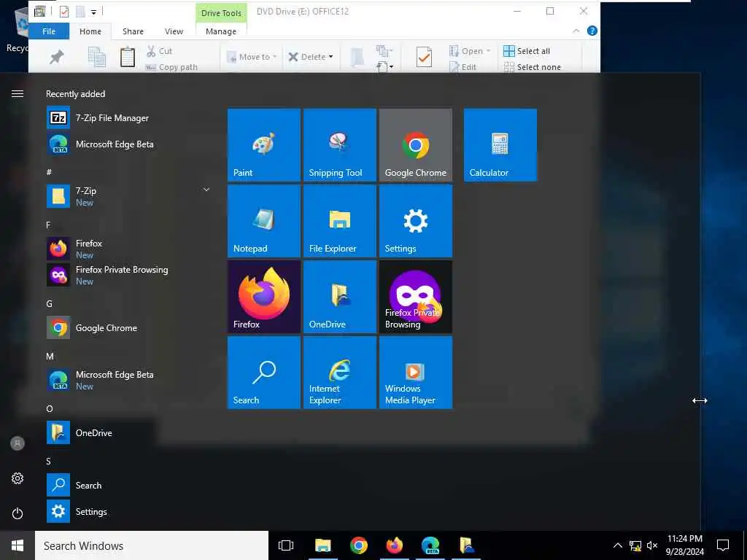Open Microsoft Edge Beta under Recently added

click(128, 144)
